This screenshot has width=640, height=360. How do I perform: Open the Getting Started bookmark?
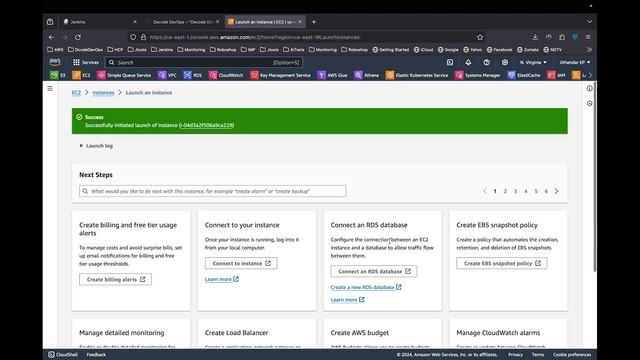[391, 49]
